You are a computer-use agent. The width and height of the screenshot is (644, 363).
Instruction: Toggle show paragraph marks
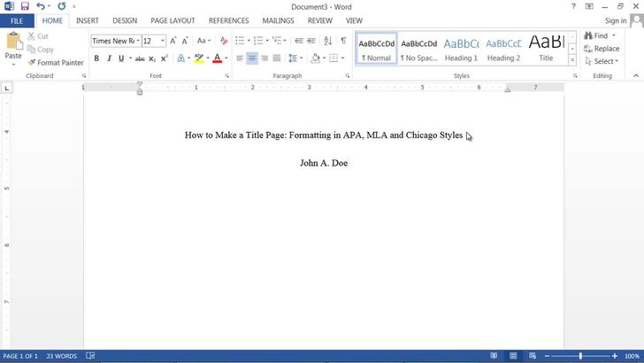point(343,41)
